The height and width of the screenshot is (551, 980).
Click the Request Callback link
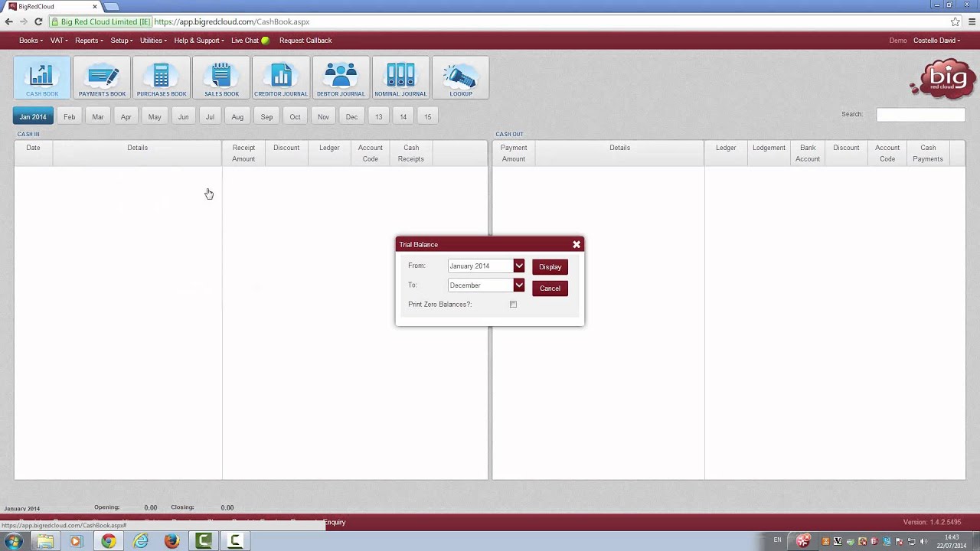305,41
